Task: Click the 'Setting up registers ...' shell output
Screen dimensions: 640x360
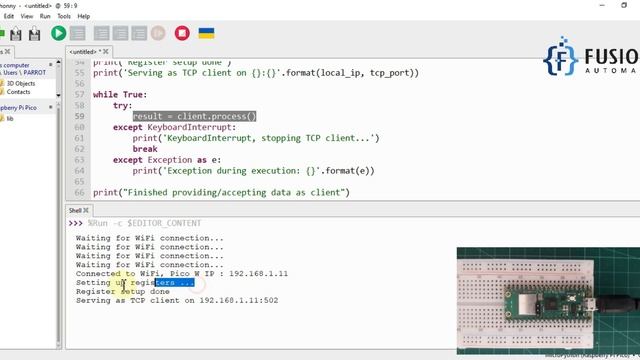Action: 135,282
